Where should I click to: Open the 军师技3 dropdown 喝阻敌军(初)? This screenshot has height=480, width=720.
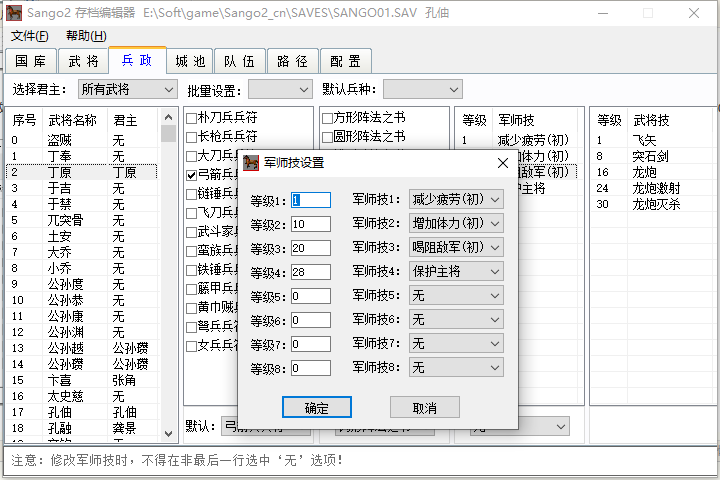[456, 247]
